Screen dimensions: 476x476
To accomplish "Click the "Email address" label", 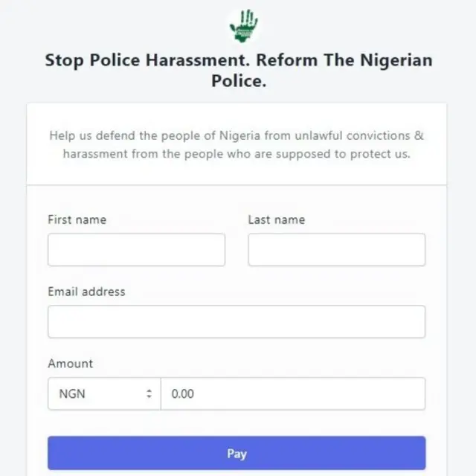I will [x=86, y=292].
